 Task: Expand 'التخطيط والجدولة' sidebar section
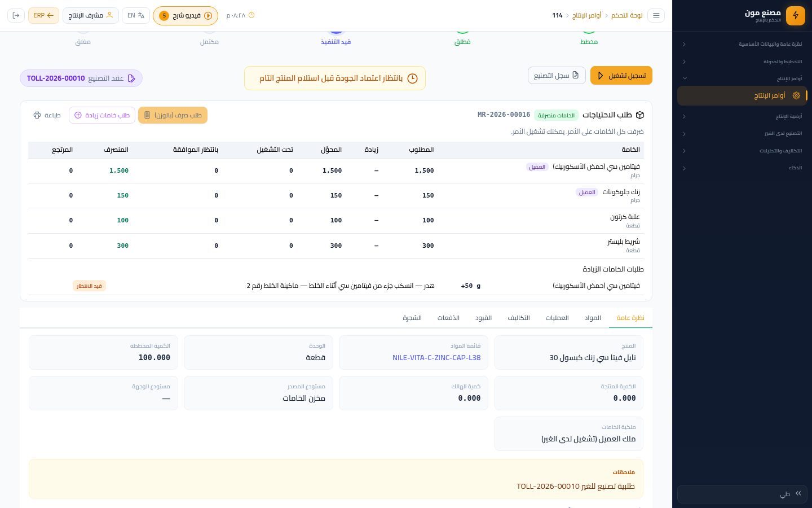pyautogui.click(x=742, y=62)
